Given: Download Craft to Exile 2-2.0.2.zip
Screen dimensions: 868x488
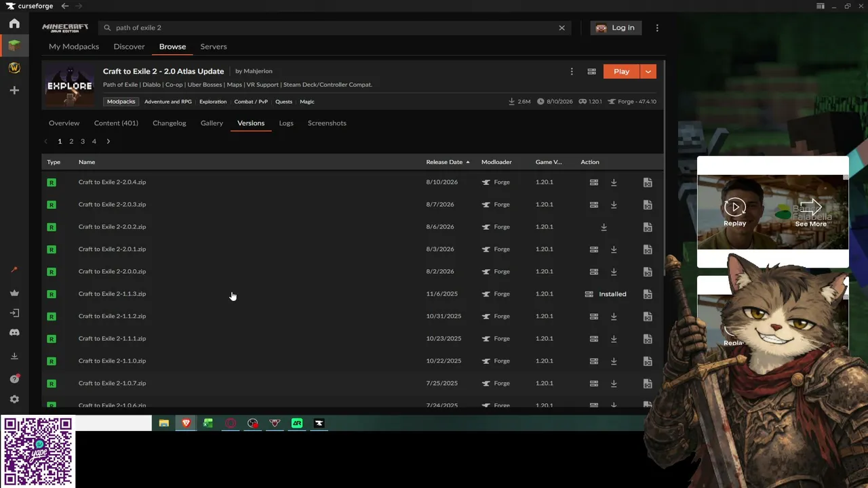Looking at the screenshot, I should tap(604, 227).
